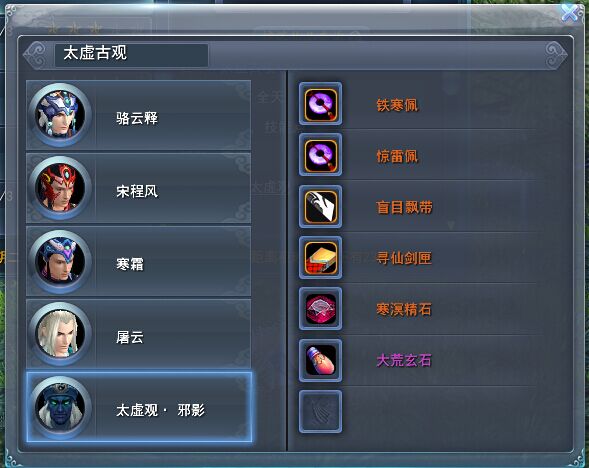Image resolution: width=589 pixels, height=468 pixels.
Task: Select the boss entry 骆云释
Action: click(x=139, y=115)
